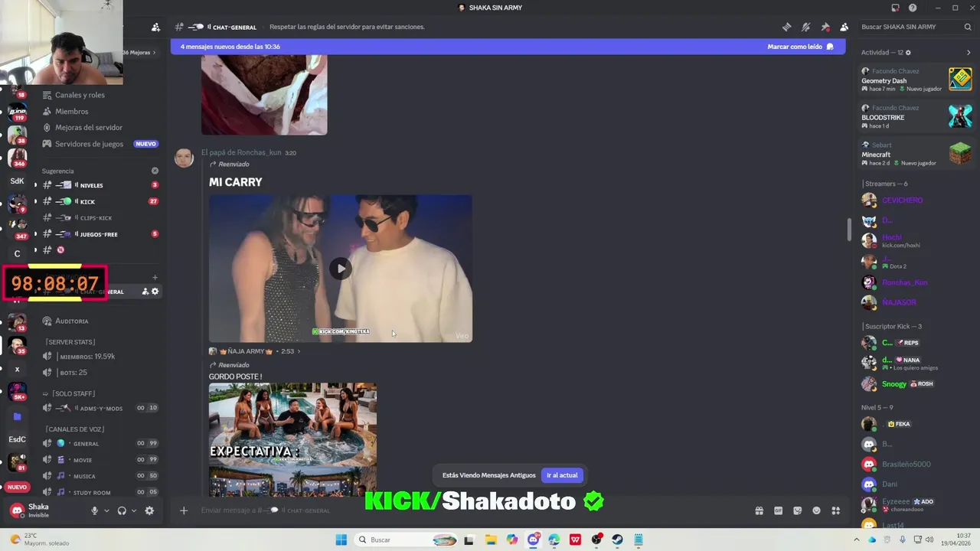Toggle microphone mute in user panel

point(95,510)
